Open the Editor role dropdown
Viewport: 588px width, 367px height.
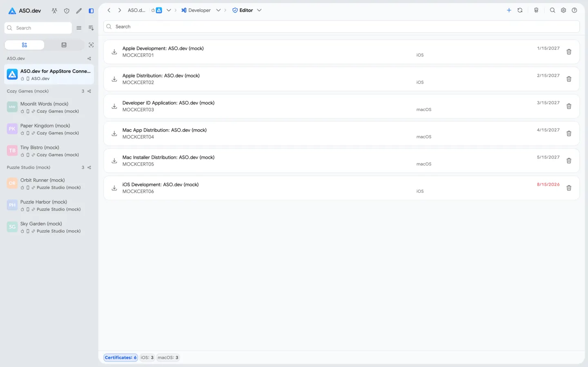pos(259,10)
